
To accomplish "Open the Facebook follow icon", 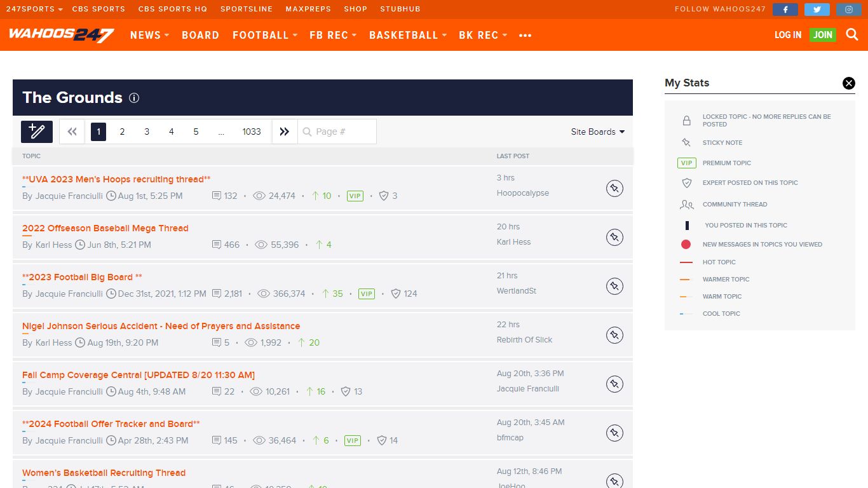I will [x=785, y=10].
